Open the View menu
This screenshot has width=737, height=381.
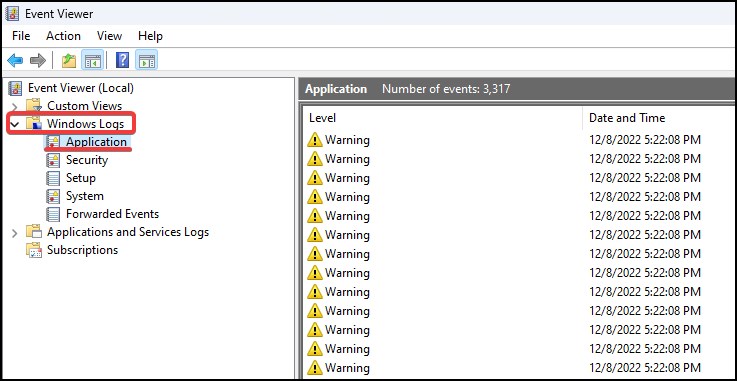(110, 36)
